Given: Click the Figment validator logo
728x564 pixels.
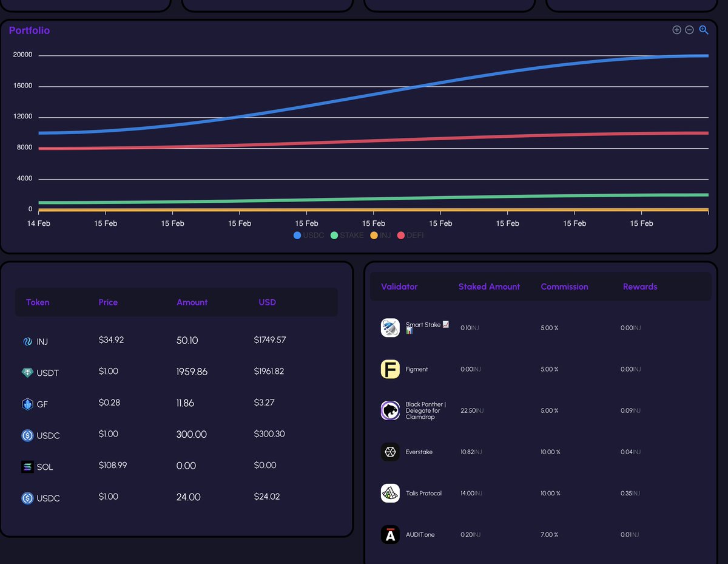Looking at the screenshot, I should 390,369.
